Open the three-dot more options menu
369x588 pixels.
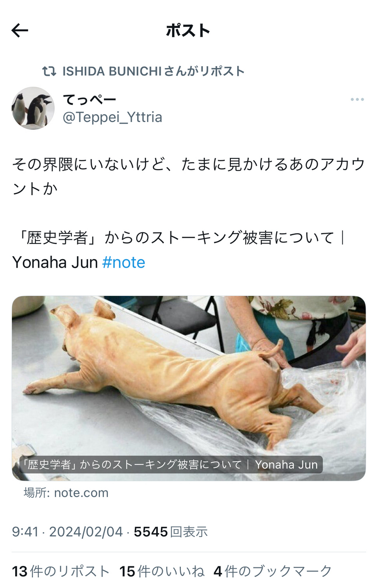click(x=357, y=100)
